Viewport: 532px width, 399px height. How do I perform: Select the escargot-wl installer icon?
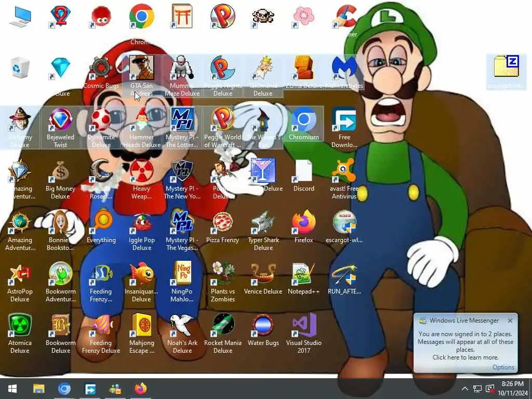[344, 222]
